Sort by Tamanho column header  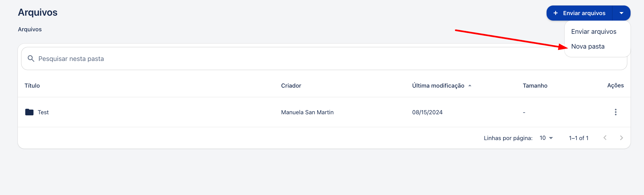(535, 86)
